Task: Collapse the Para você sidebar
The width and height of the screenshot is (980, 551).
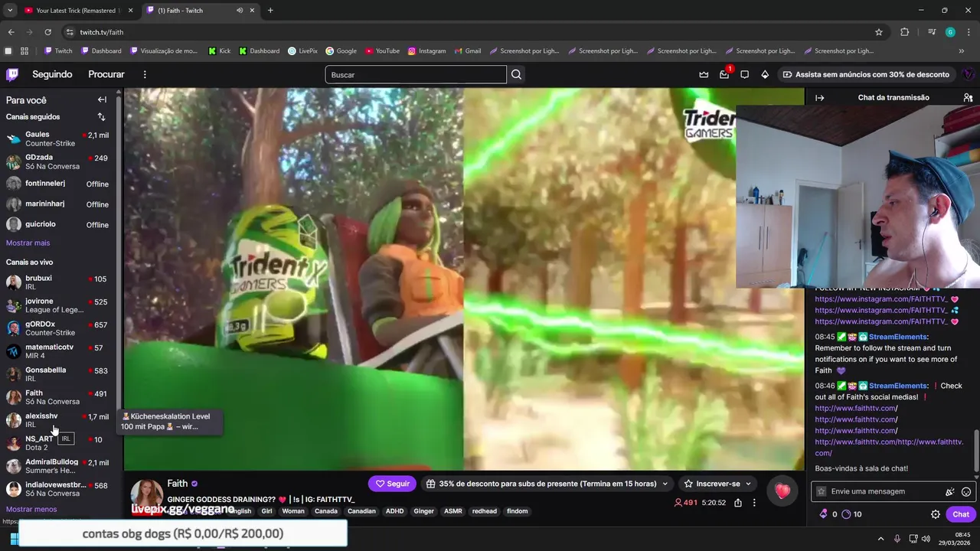Action: 102,99
